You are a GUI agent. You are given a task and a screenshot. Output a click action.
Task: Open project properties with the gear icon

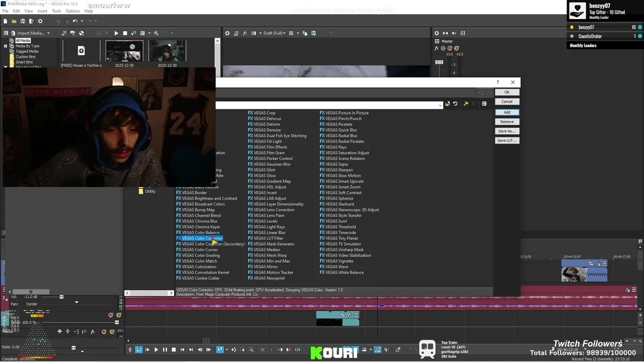(x=40, y=21)
